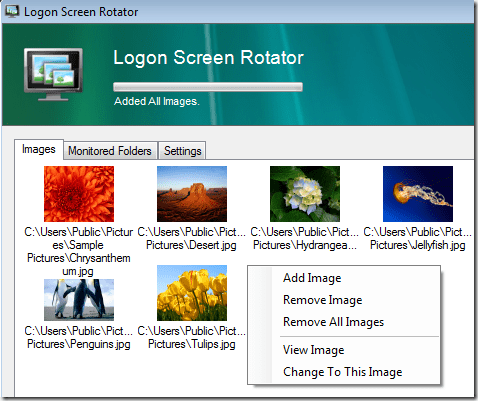Click the Jellyfish.jpg file path label
Screen dimensions: 478x401
418,239
